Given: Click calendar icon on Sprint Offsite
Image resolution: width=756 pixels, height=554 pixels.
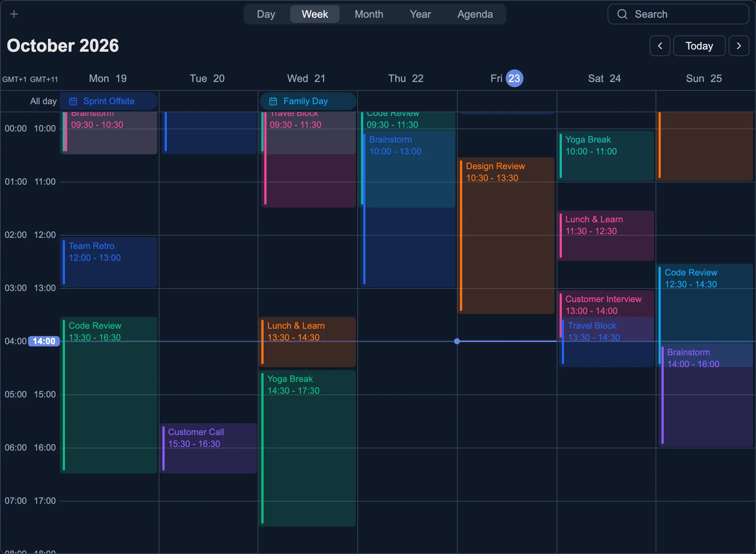Looking at the screenshot, I should point(73,101).
